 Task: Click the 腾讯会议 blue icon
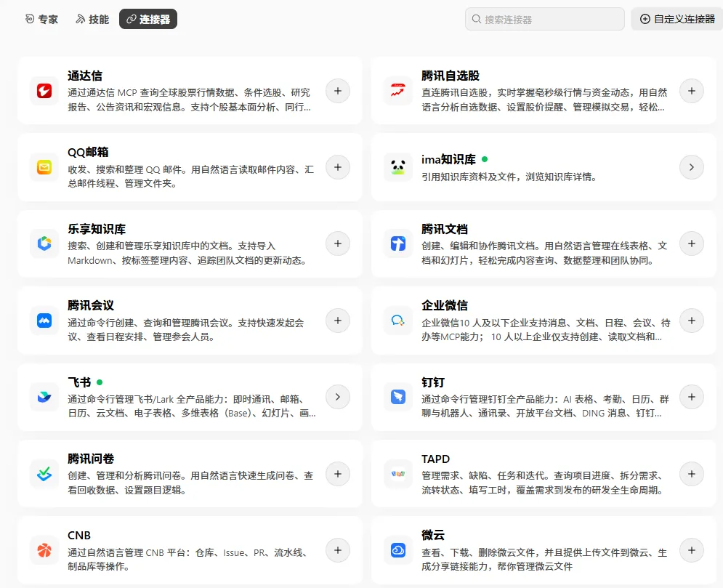pyautogui.click(x=44, y=321)
